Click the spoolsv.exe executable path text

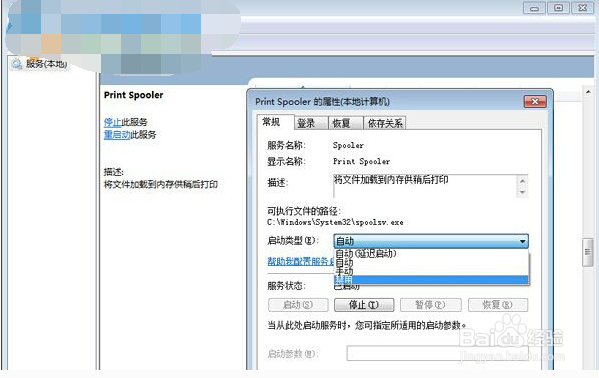point(335,222)
